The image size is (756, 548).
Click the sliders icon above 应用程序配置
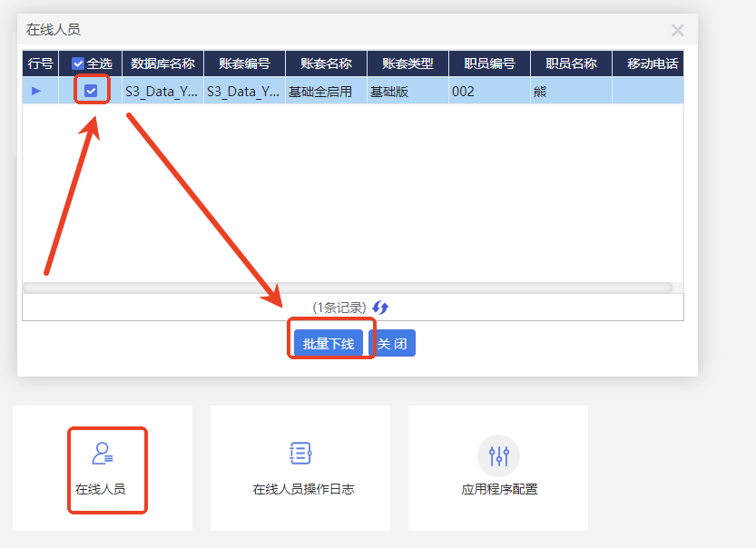pyautogui.click(x=497, y=453)
